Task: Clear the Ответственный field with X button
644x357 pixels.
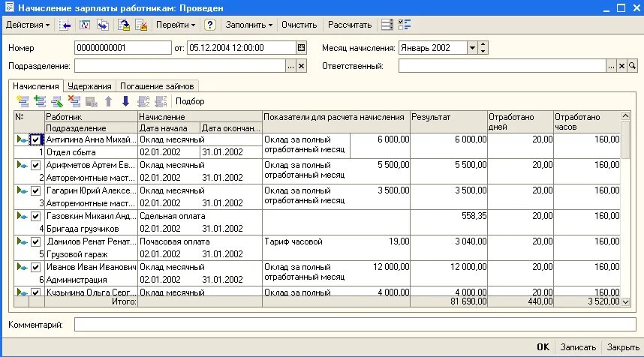Action: point(621,66)
